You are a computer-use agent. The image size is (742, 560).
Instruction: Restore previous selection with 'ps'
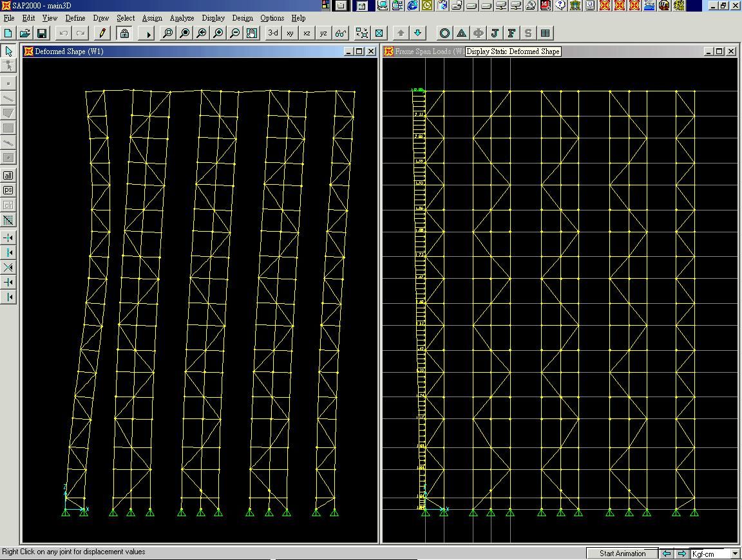[8, 190]
